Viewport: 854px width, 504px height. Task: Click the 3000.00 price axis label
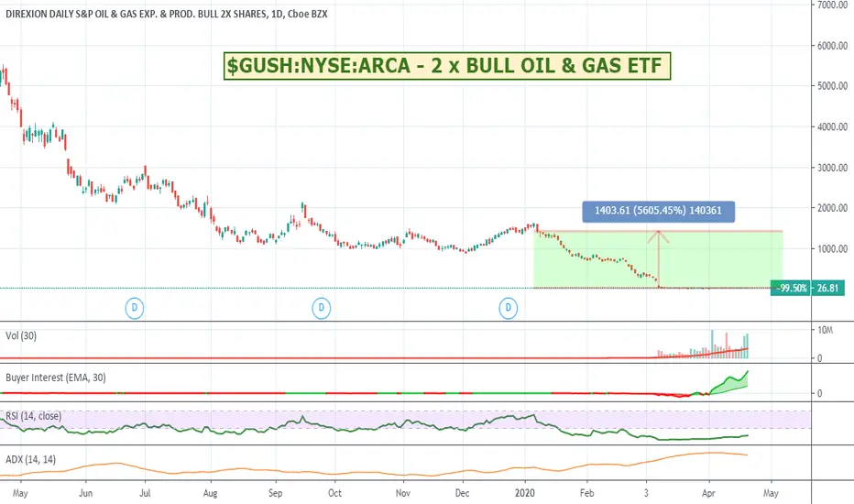point(832,168)
